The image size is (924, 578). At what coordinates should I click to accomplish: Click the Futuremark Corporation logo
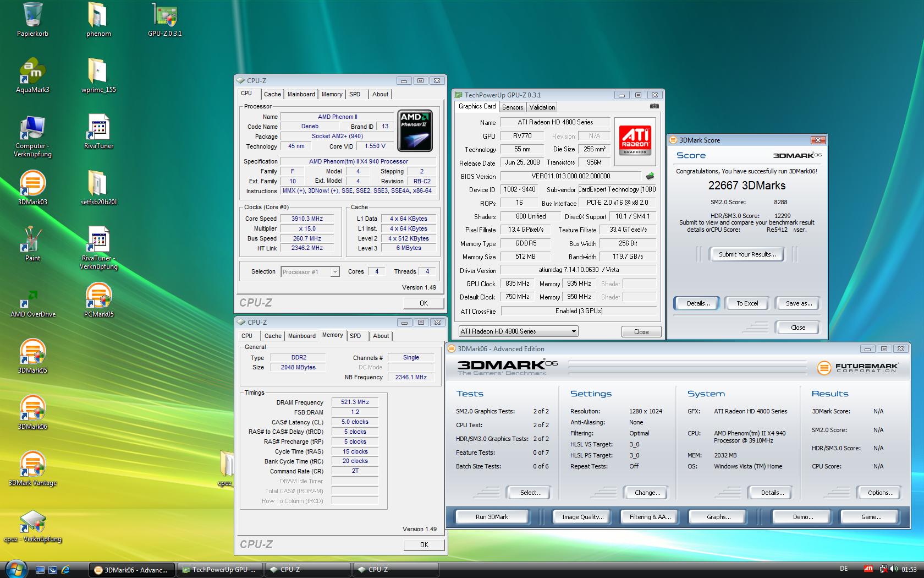[x=858, y=367]
